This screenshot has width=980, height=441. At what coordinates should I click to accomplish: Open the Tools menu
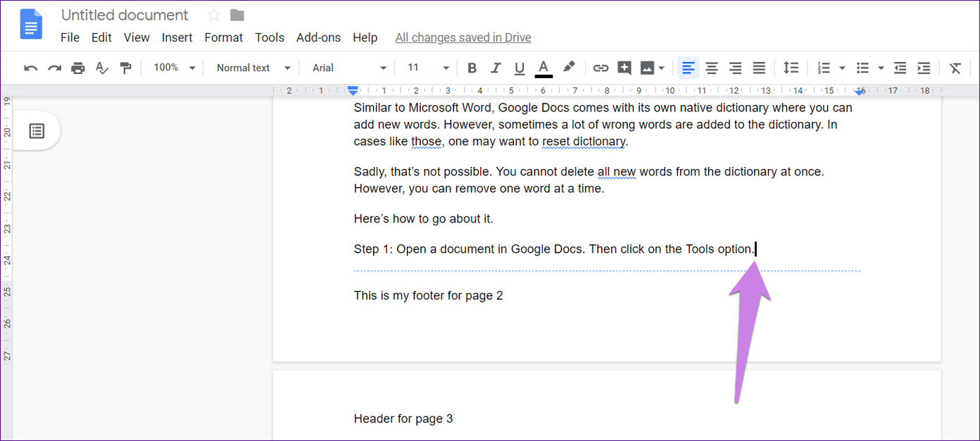(270, 37)
